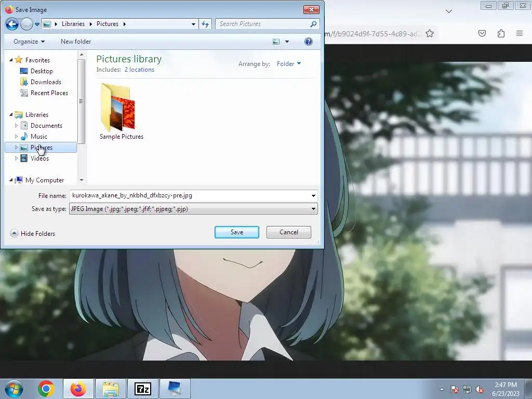
Task: Open the Sample Pictures folder
Action: pyautogui.click(x=121, y=112)
